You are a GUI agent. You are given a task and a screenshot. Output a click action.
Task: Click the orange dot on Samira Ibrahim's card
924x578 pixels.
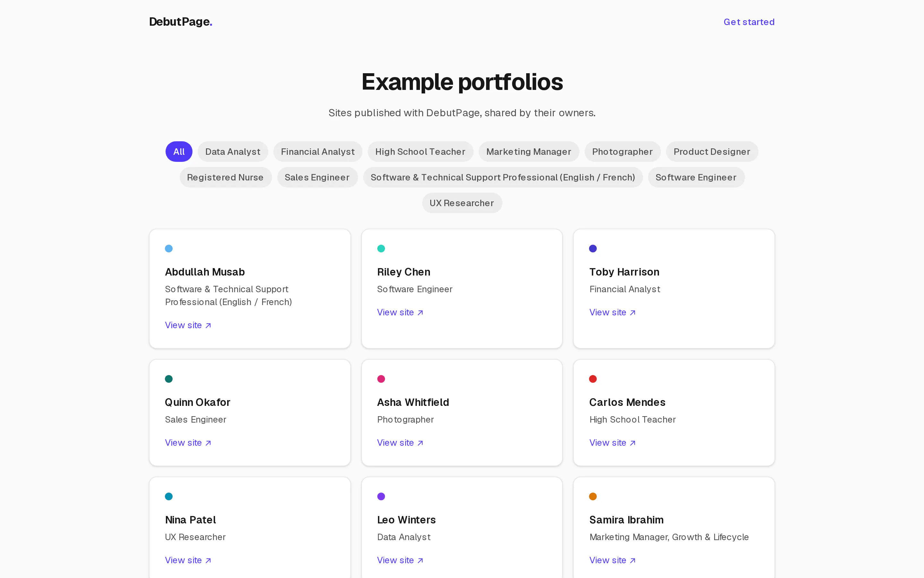[593, 496]
